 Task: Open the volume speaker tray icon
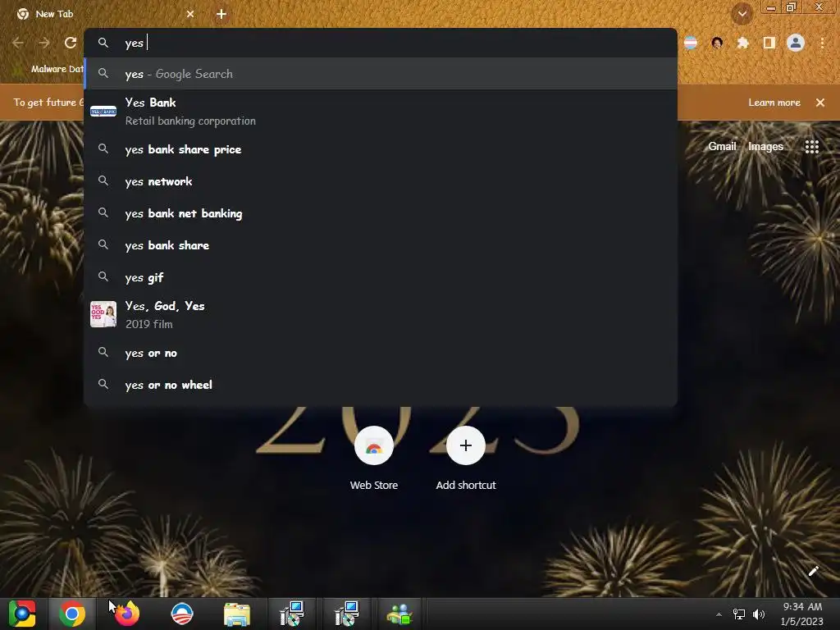click(x=759, y=614)
